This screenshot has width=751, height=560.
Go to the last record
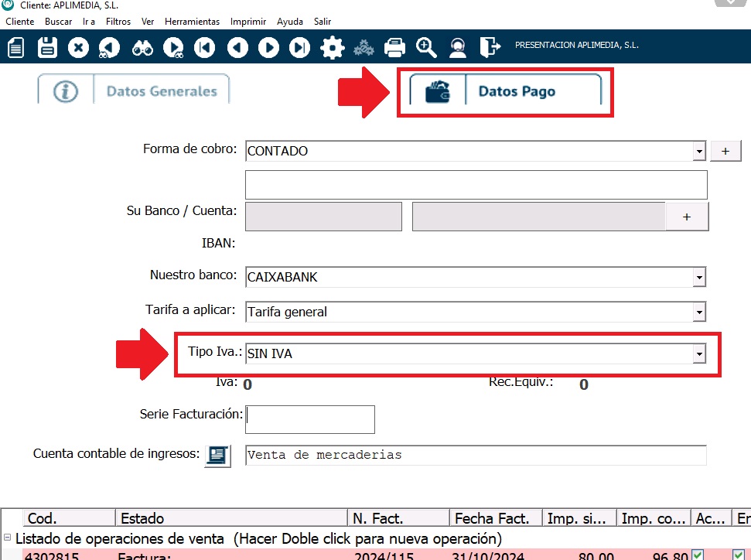click(299, 48)
